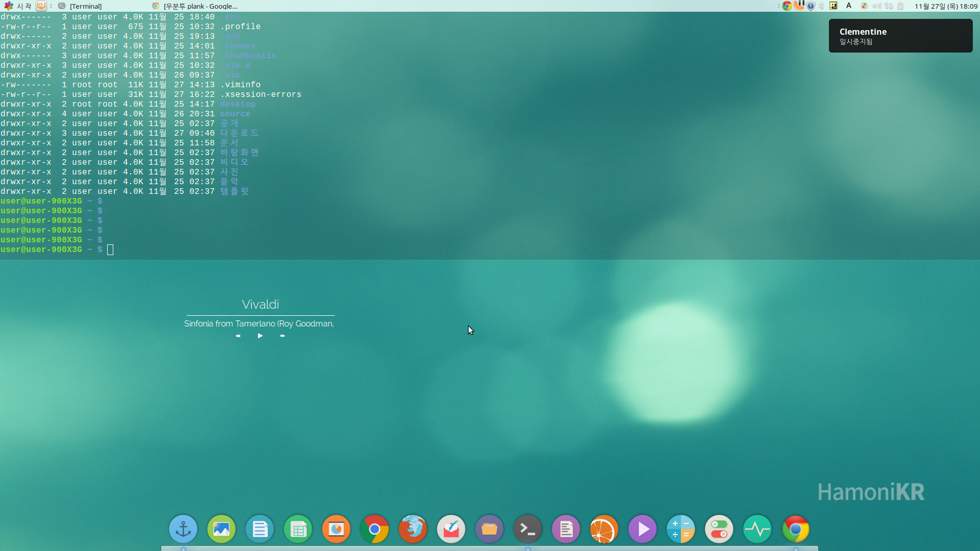The image size is (980, 551).
Task: Open Firefox from the dock
Action: pos(412,529)
